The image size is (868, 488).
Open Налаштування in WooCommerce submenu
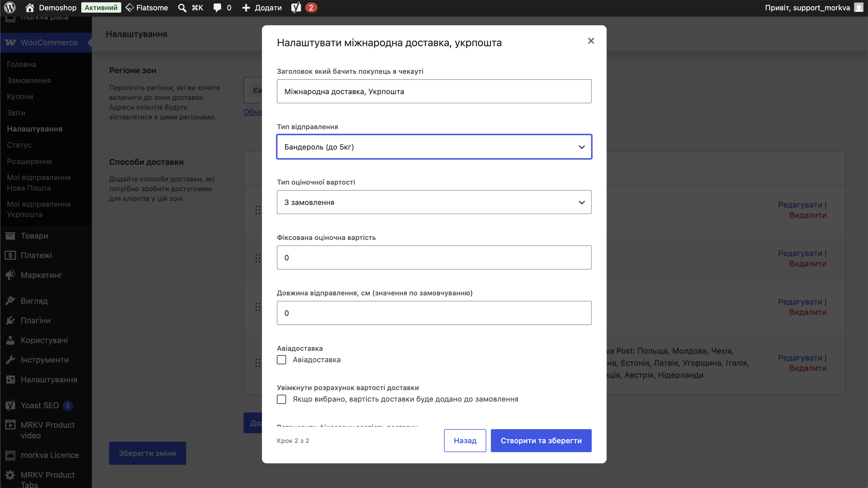[35, 129]
